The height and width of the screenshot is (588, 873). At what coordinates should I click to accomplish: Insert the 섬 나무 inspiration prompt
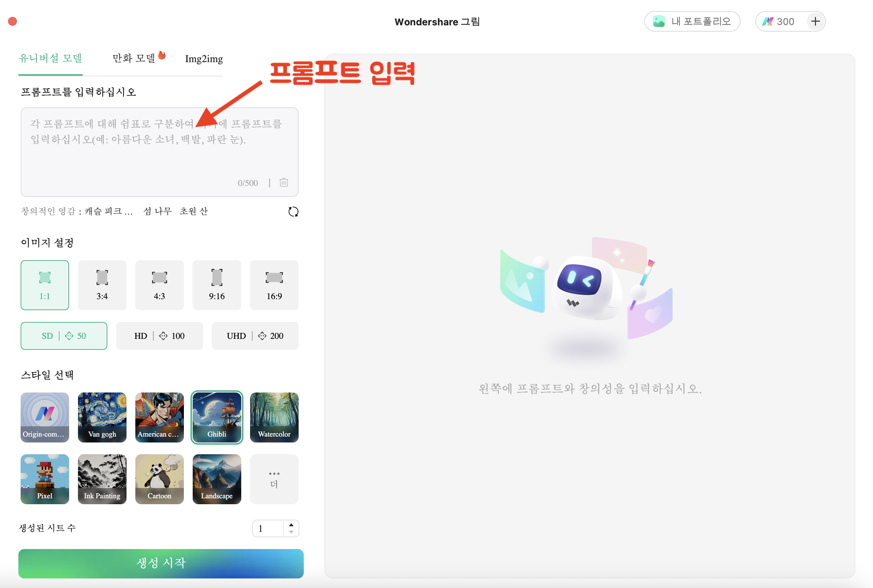157,212
